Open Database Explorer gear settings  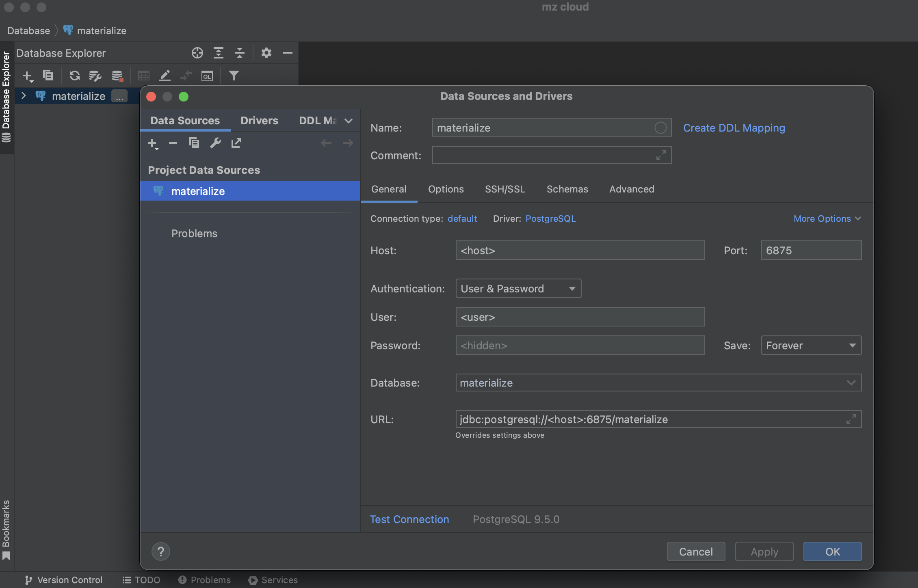(266, 53)
